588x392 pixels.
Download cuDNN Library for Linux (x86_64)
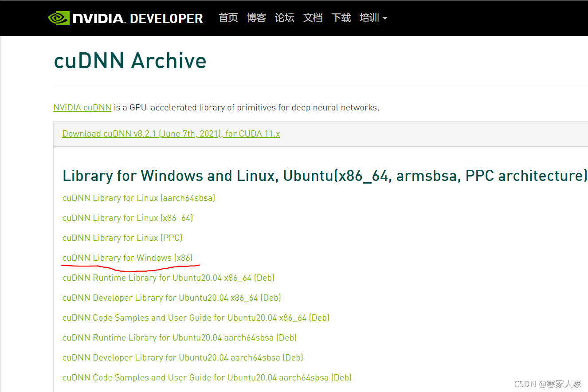(x=128, y=218)
